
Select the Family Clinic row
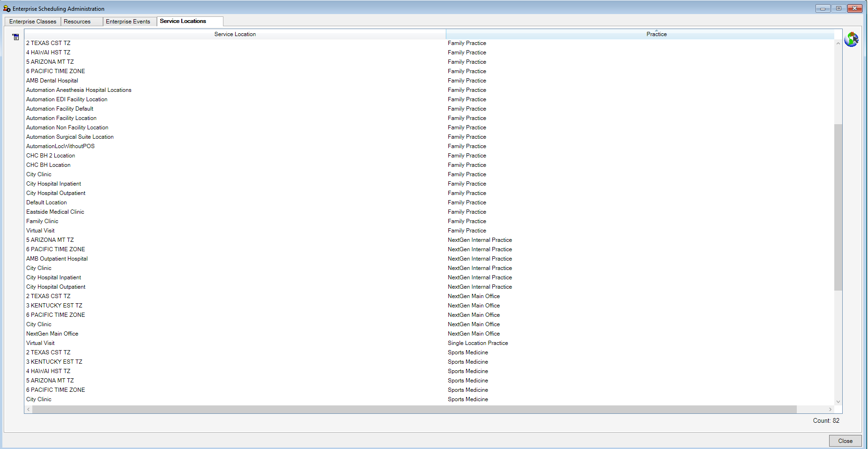click(430, 221)
